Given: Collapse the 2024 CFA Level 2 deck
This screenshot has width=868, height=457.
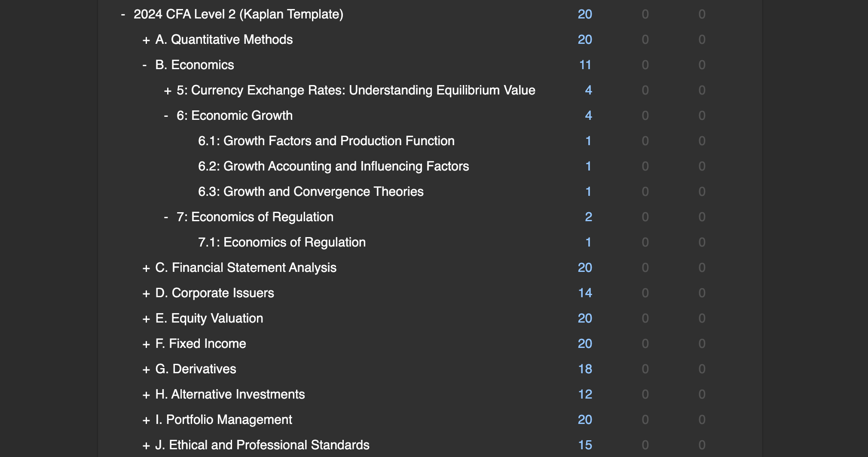Looking at the screenshot, I should pyautogui.click(x=123, y=15).
